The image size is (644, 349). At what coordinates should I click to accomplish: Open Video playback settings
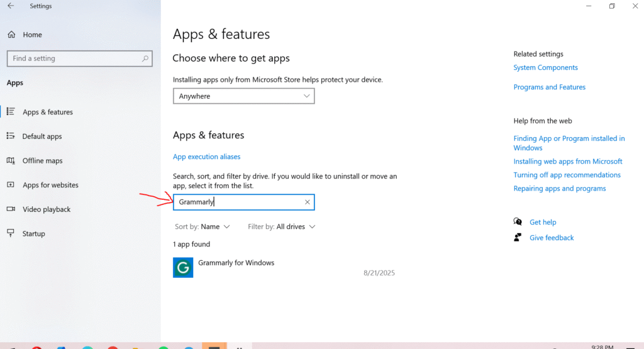(x=47, y=209)
